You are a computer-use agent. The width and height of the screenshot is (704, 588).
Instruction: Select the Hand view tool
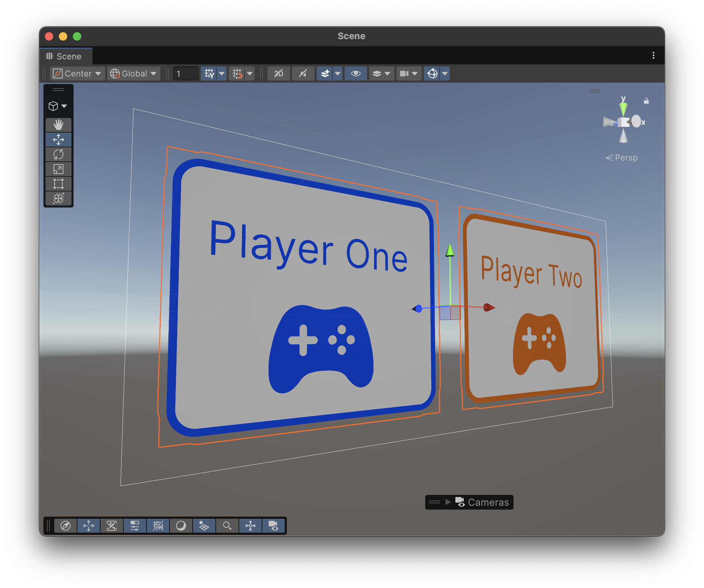(x=58, y=125)
